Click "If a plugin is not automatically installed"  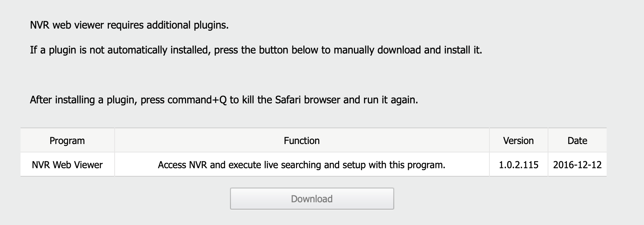(119, 50)
